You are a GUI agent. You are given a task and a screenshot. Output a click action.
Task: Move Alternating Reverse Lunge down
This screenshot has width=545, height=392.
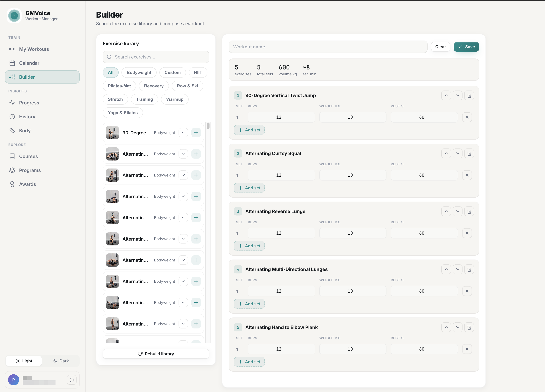point(457,211)
